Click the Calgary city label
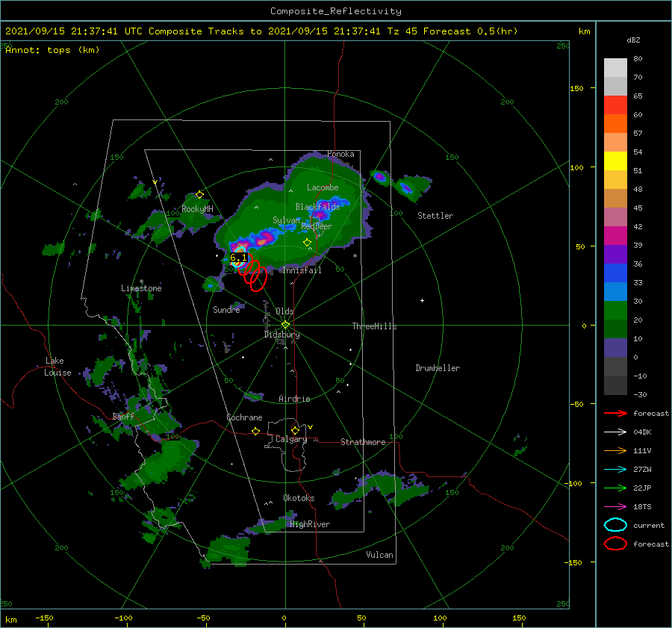Viewport: 672px width, 628px height. pos(291,439)
